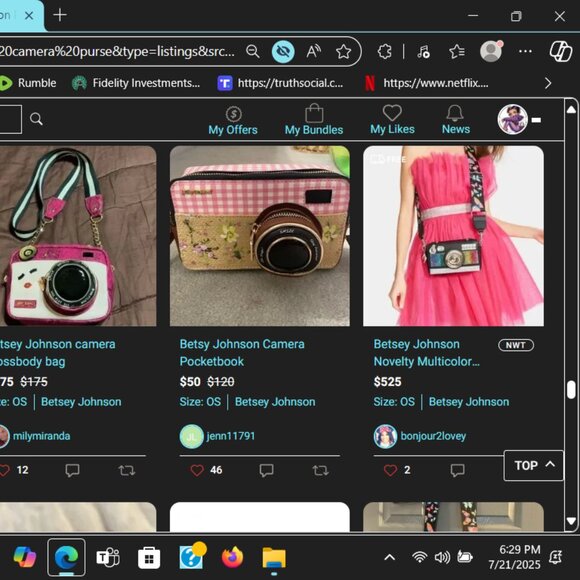The width and height of the screenshot is (580, 580).
Task: Click the Poshmark search magnifier icon
Action: click(x=36, y=119)
